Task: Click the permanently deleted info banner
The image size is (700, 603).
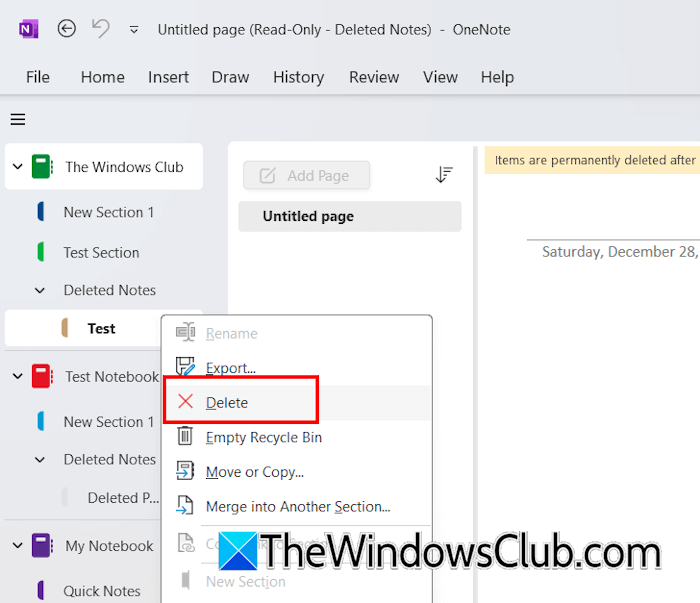Action: [592, 160]
